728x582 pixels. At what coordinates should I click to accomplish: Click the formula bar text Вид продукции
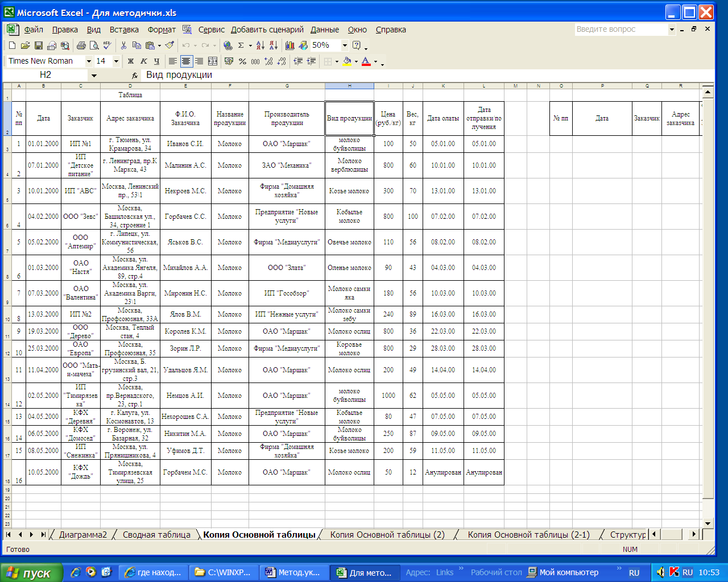(x=179, y=75)
